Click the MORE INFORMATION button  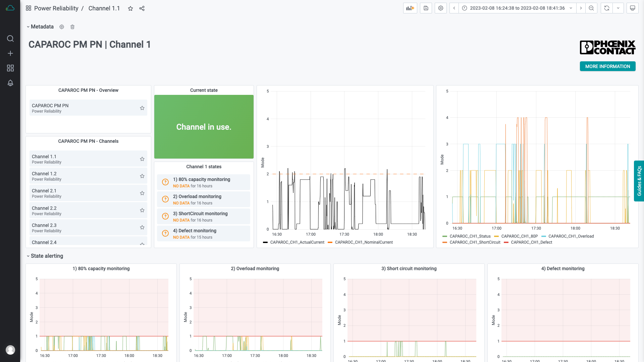(607, 66)
